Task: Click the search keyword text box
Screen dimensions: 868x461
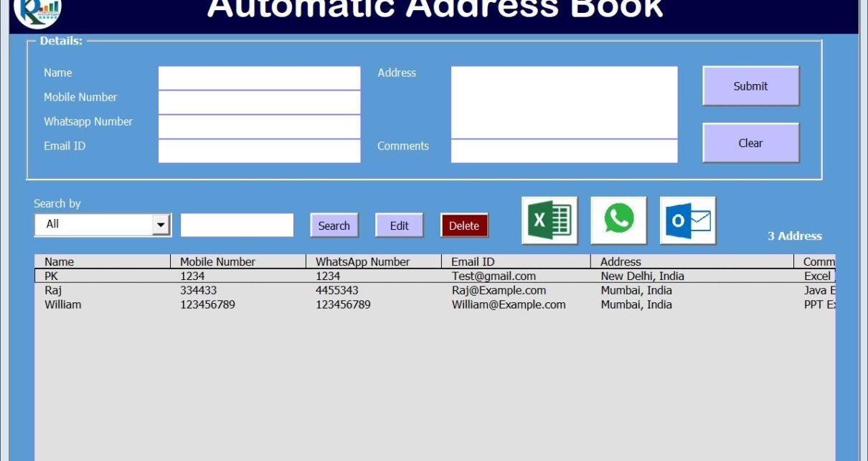Action: [x=237, y=225]
